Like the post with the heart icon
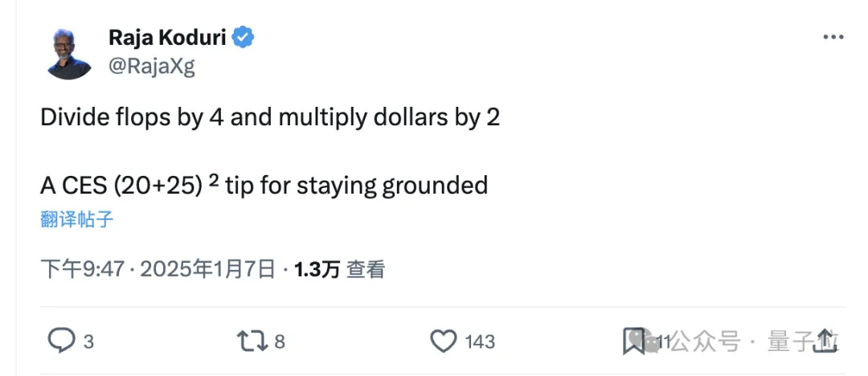The height and width of the screenshot is (376, 868). tap(443, 341)
